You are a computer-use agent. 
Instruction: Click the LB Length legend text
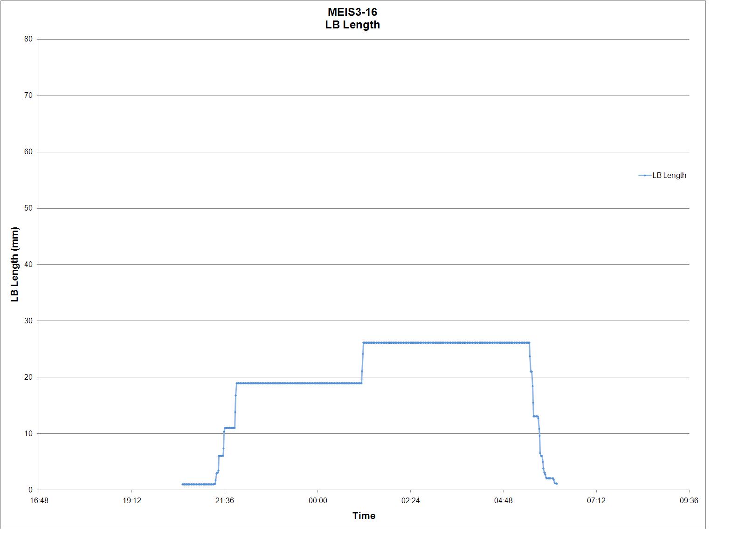[669, 176]
